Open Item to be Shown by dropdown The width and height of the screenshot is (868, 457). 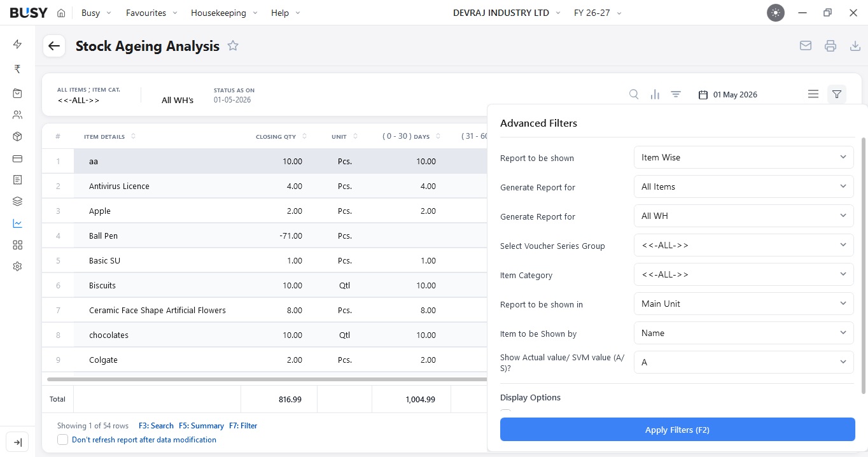(x=743, y=333)
